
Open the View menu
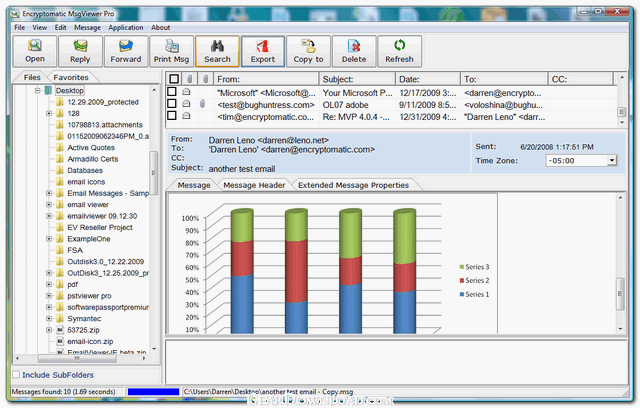click(x=40, y=27)
